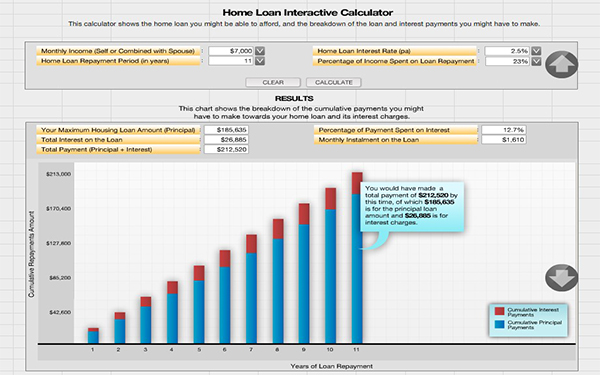Select the Repayment Period field showing 11

pos(231,61)
